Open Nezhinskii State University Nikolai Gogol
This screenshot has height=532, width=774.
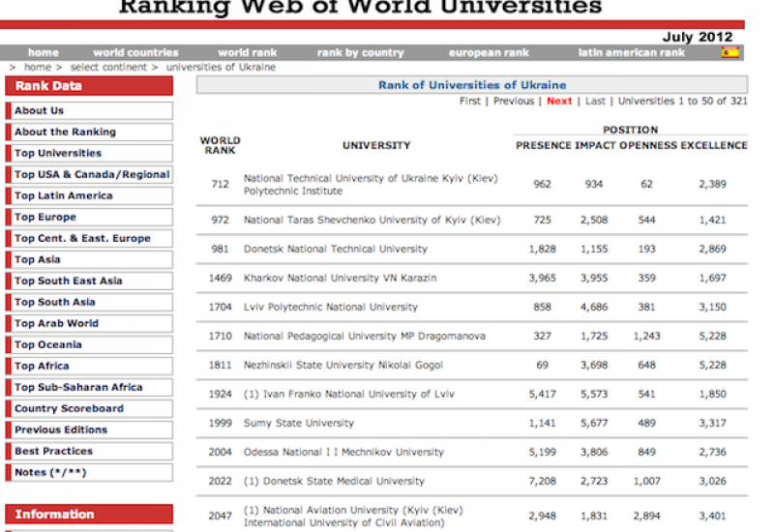[343, 366]
